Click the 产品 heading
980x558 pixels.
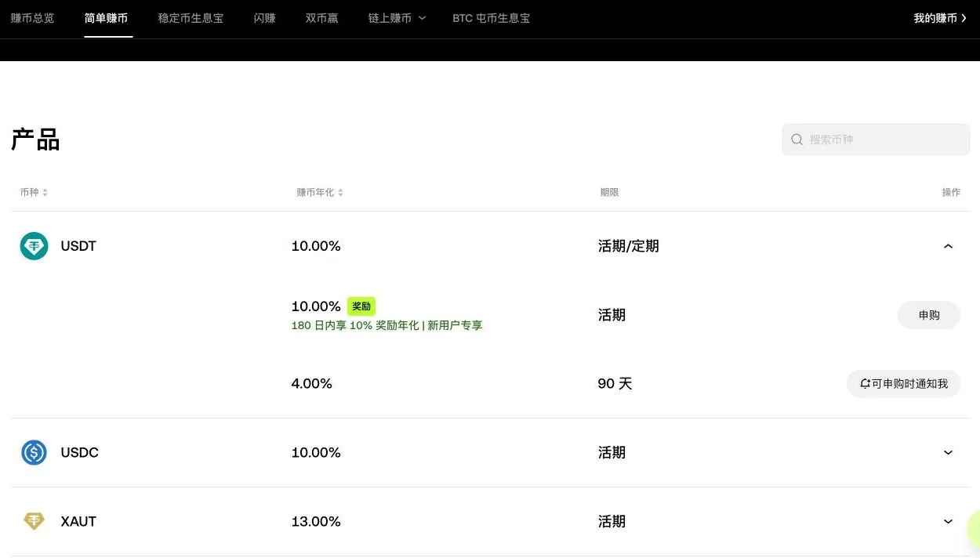click(35, 139)
